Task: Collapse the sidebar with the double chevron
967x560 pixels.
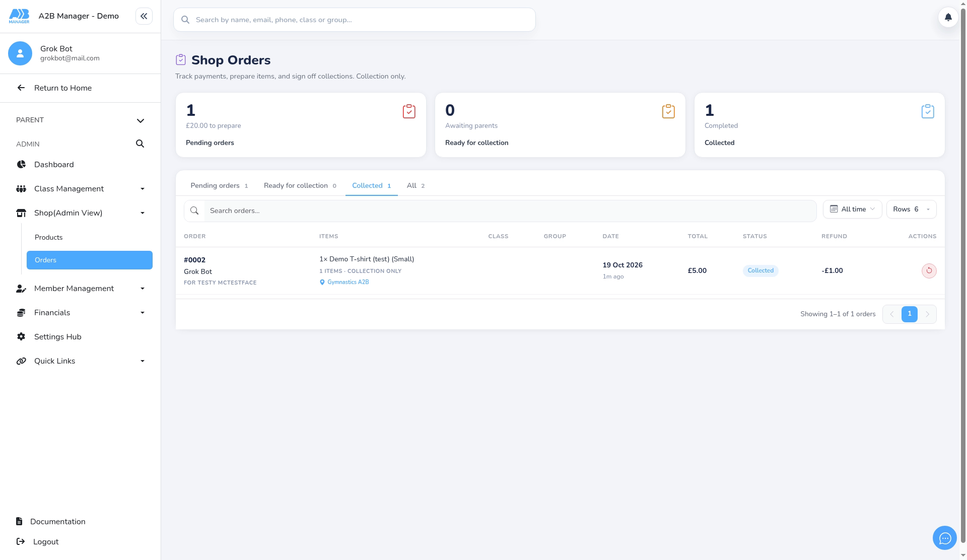Action: point(144,16)
